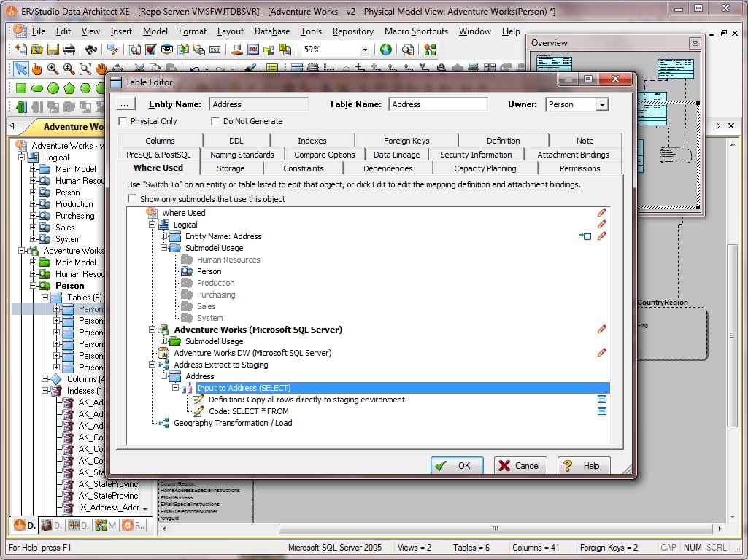Collapse the Address Extract to Staging node
The height and width of the screenshot is (560, 748).
153,365
